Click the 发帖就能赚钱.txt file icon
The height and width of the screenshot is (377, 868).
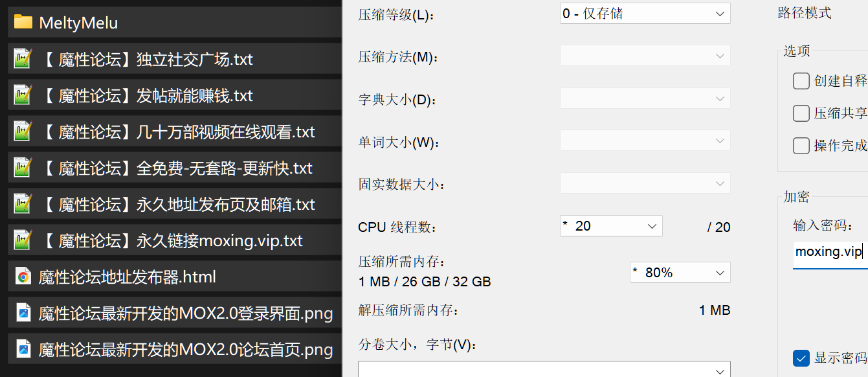pyautogui.click(x=23, y=95)
